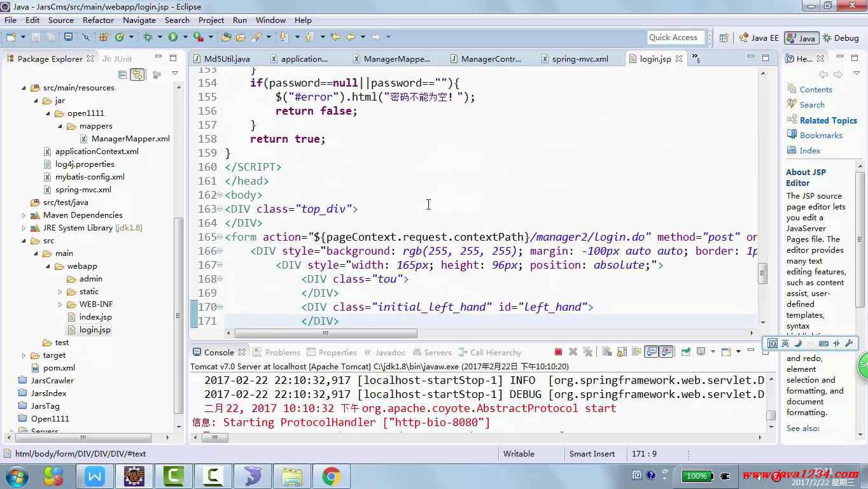
Task: Open the Index help link
Action: pos(809,151)
